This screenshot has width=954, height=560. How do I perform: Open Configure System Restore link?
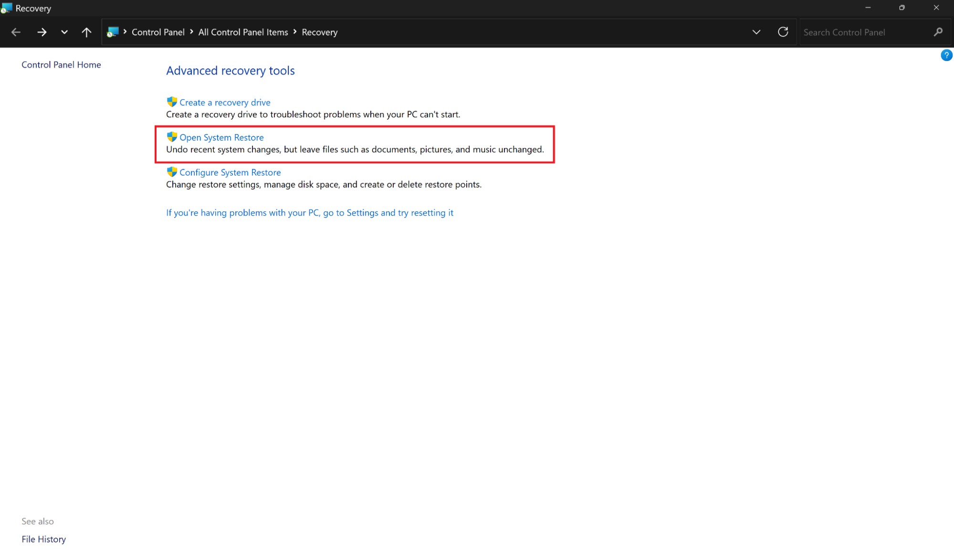[230, 172]
